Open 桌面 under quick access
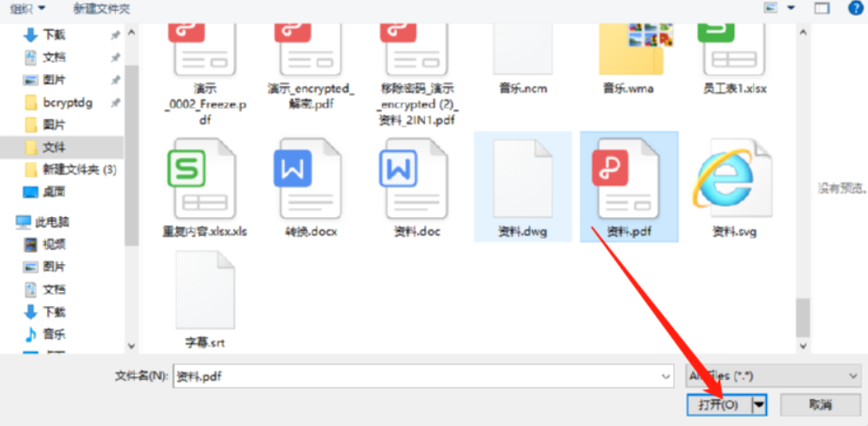868x426 pixels. pos(45,192)
